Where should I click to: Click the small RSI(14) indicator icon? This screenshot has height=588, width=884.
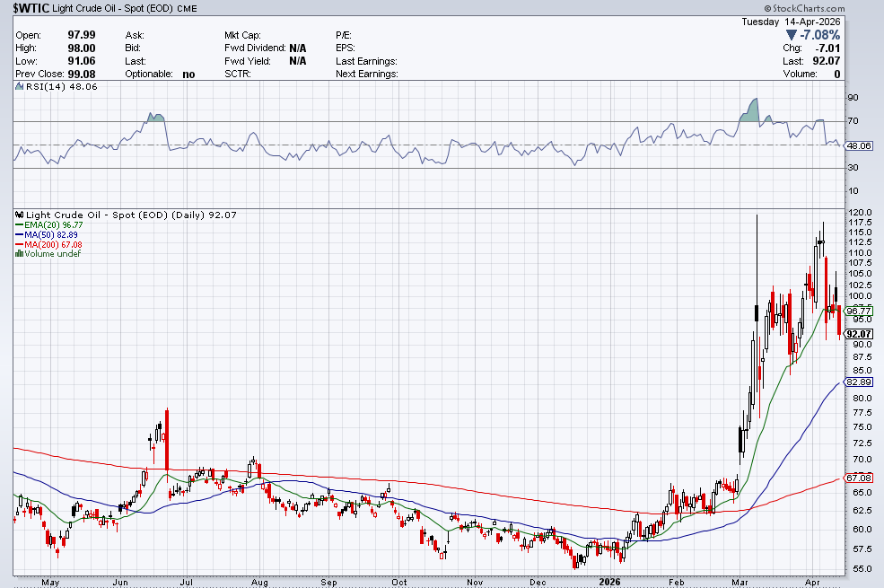click(x=20, y=87)
